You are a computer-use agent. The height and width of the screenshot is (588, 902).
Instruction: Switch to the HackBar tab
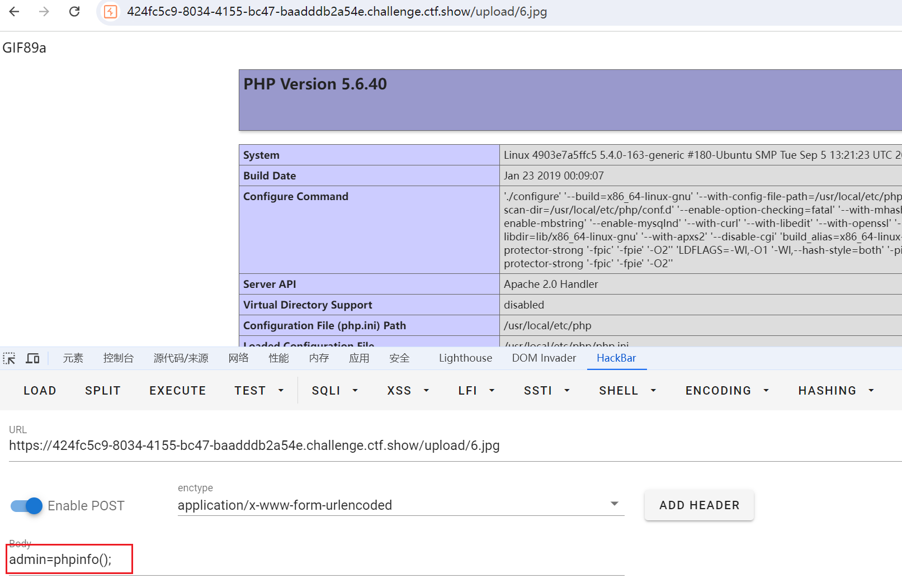click(x=616, y=358)
